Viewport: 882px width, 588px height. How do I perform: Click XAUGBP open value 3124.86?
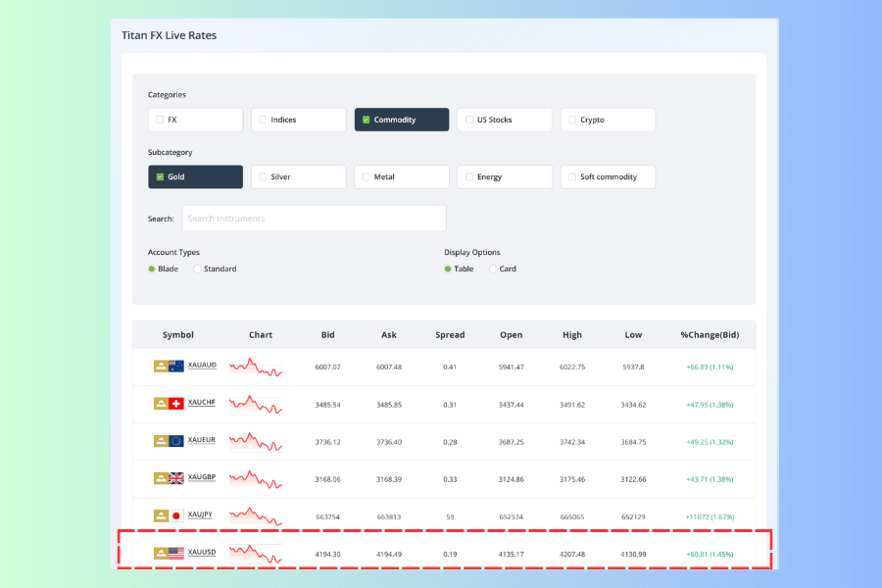(512, 479)
